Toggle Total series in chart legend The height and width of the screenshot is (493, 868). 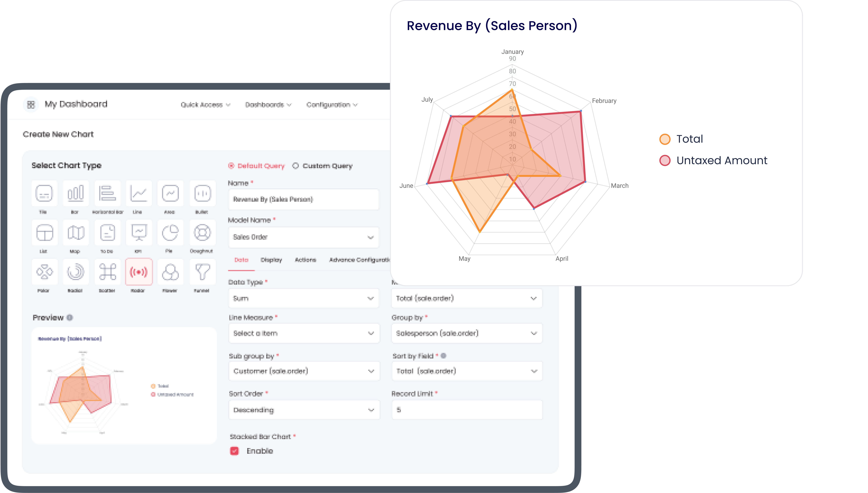click(681, 139)
